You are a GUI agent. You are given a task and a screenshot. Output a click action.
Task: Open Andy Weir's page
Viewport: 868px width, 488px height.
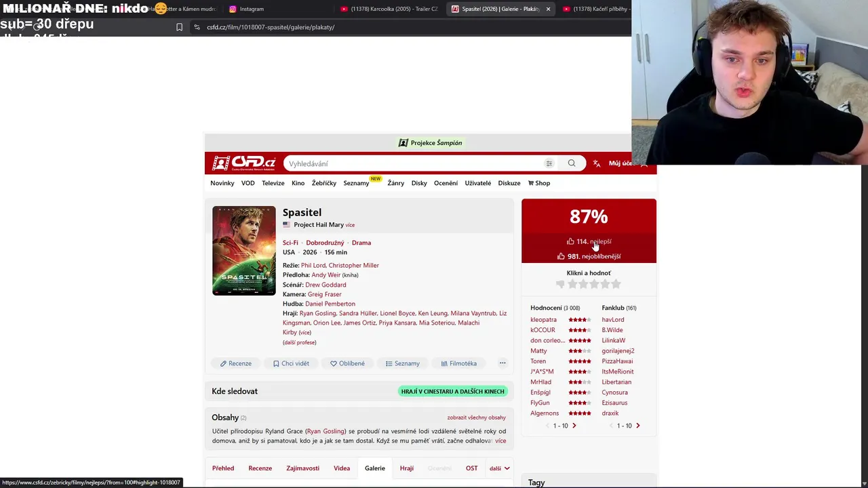(326, 275)
